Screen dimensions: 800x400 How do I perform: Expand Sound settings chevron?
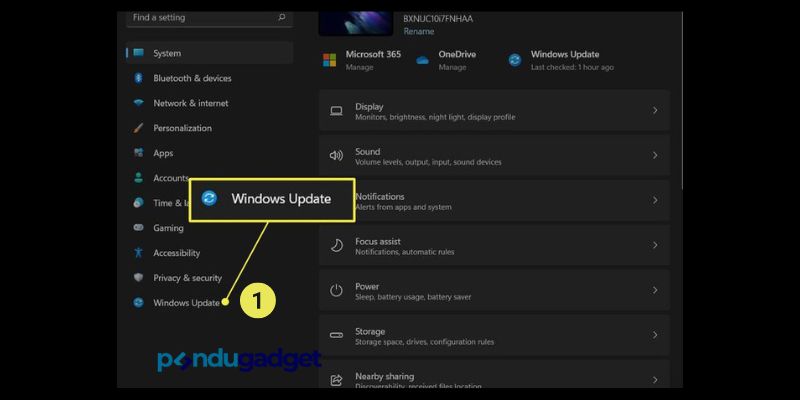(655, 156)
